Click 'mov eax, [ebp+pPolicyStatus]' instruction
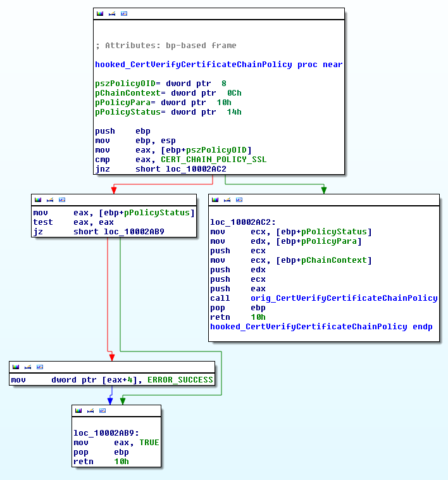The width and height of the screenshot is (448, 480). click(114, 212)
